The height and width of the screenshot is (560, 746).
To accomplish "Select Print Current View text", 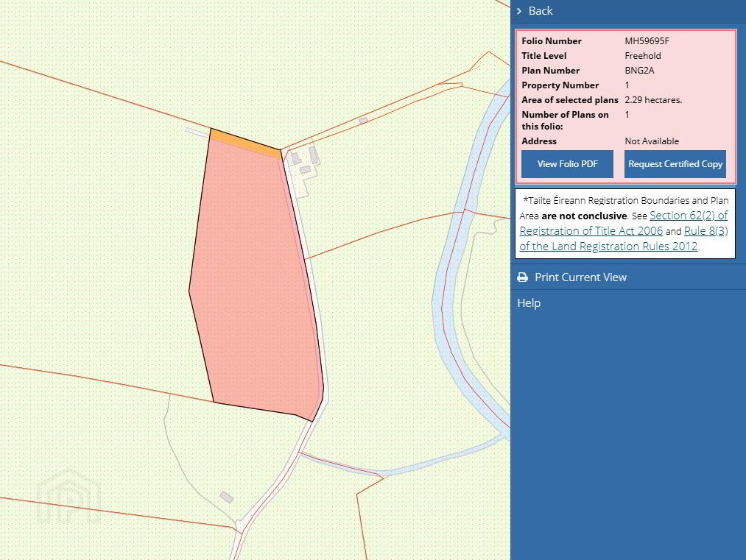I will [580, 277].
